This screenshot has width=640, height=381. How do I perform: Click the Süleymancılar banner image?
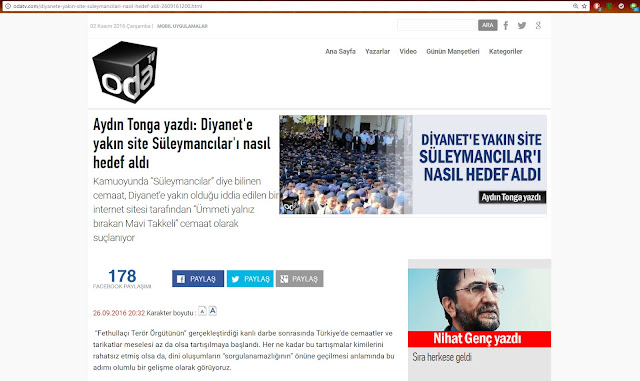[413, 165]
